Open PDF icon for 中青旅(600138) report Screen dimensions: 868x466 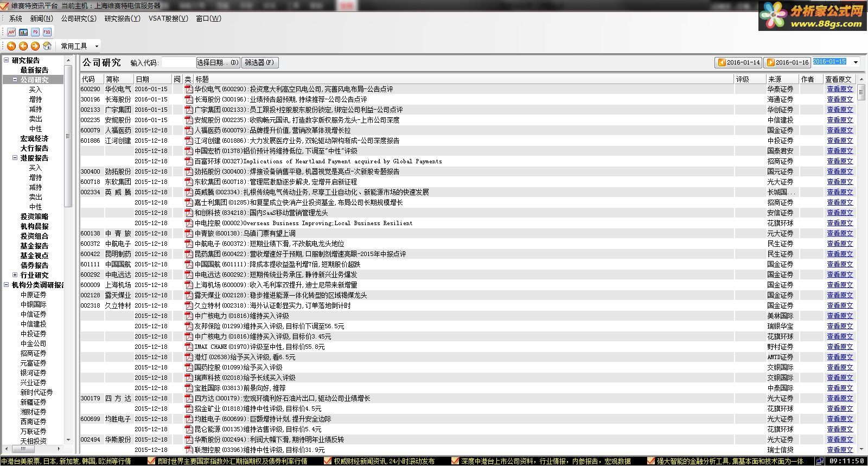(x=189, y=233)
